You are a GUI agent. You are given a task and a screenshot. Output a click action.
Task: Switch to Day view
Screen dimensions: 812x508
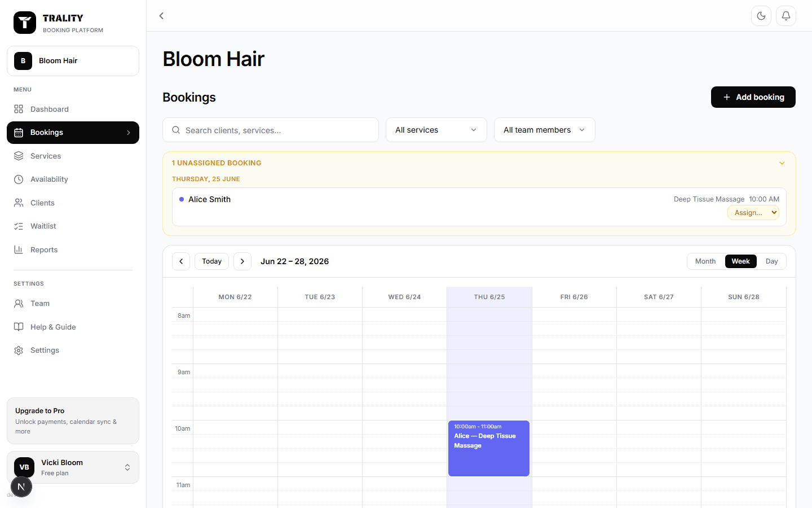coord(771,261)
